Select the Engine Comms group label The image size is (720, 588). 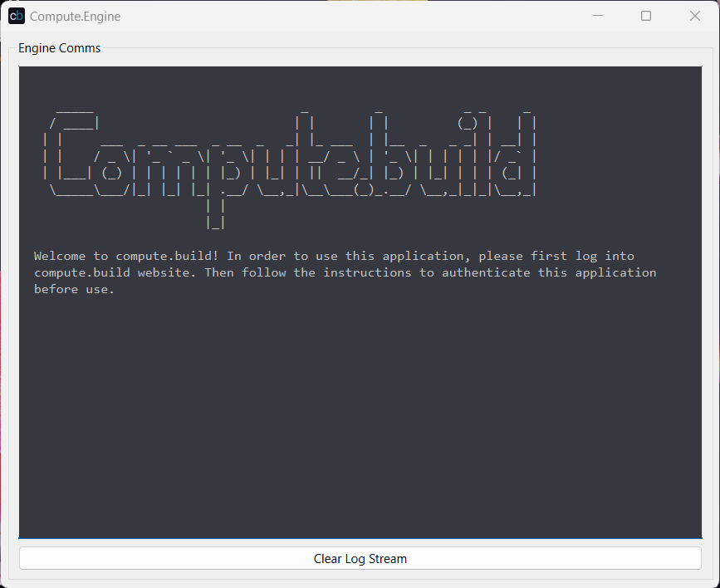point(59,48)
